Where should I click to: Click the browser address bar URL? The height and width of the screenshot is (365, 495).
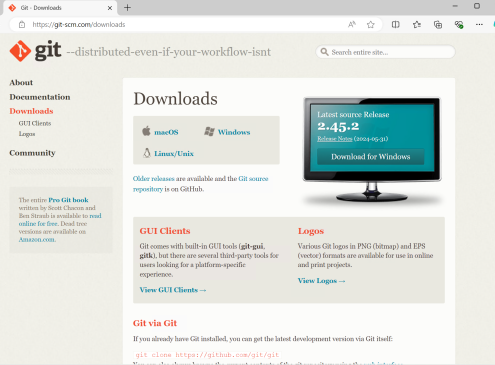click(x=79, y=24)
